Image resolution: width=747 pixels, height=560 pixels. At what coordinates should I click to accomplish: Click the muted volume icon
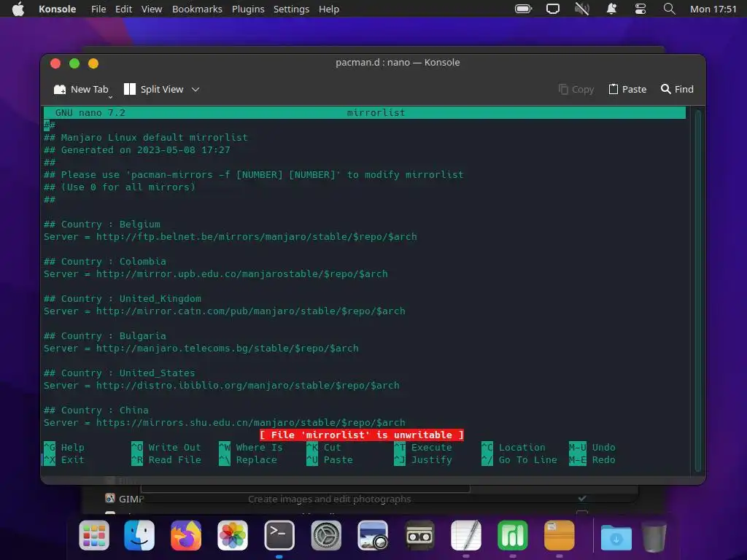(x=581, y=9)
